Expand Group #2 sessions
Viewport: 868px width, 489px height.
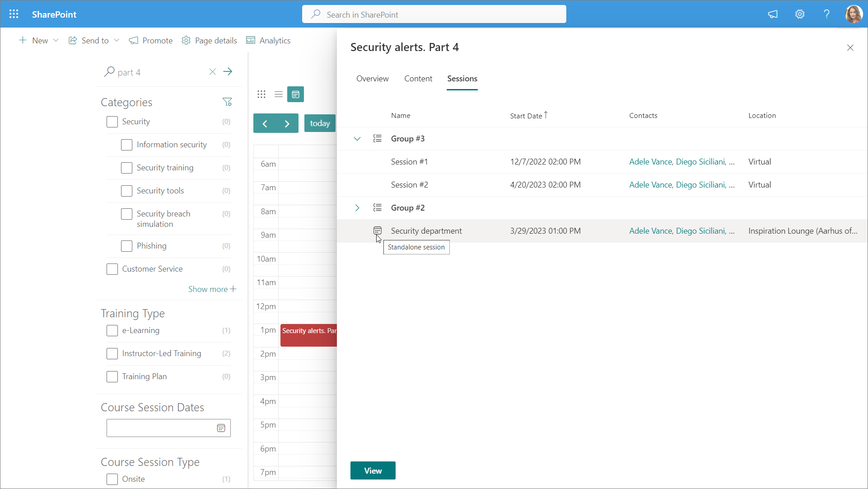pyautogui.click(x=357, y=208)
